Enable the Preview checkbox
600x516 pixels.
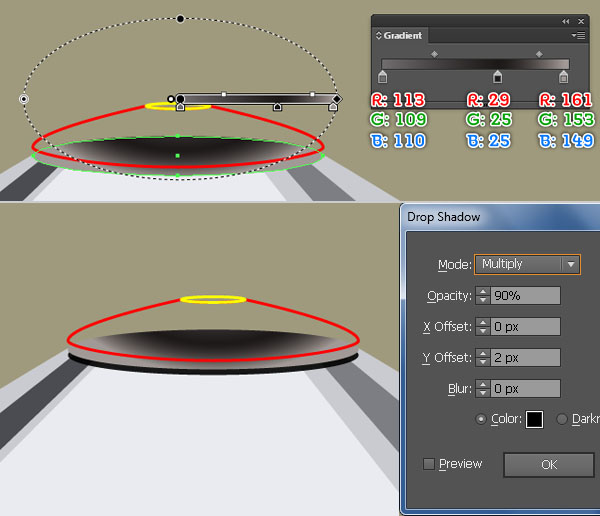click(429, 464)
